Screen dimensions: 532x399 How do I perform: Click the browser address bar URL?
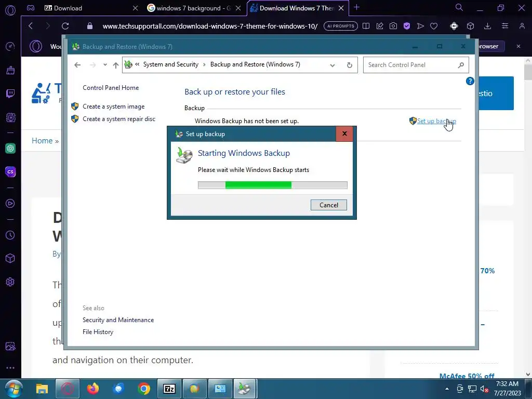point(210,26)
